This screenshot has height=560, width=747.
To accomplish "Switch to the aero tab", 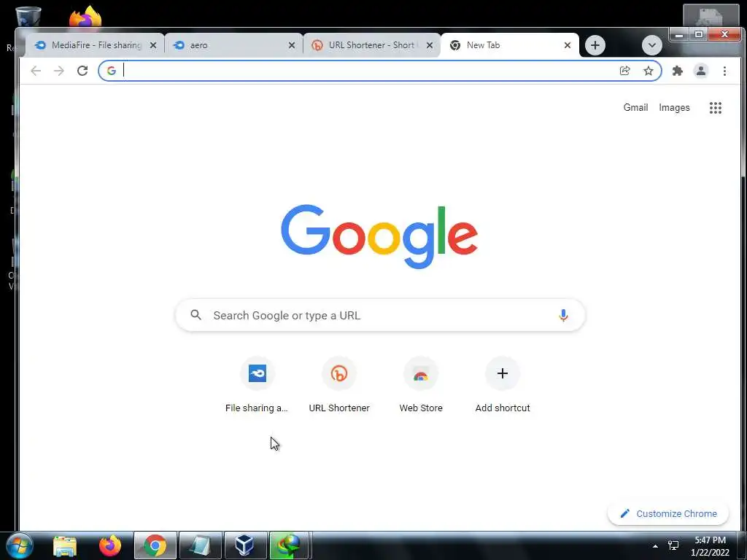I will [x=233, y=45].
